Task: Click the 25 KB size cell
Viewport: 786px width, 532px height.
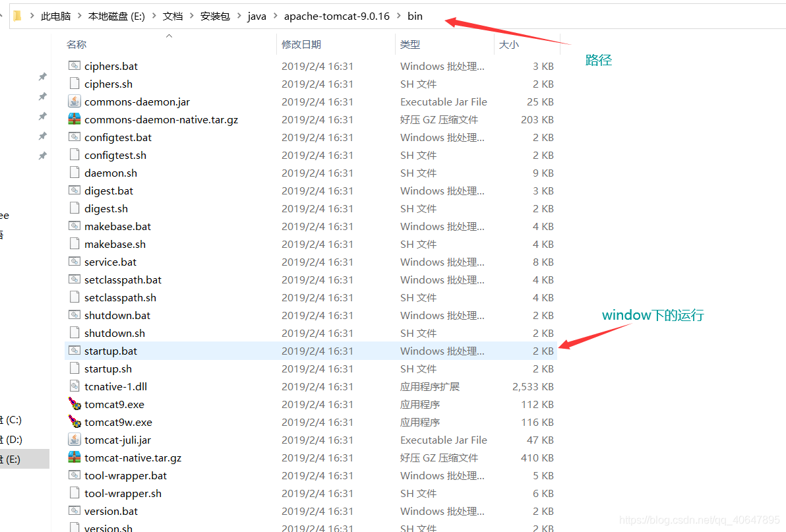Action: [540, 101]
